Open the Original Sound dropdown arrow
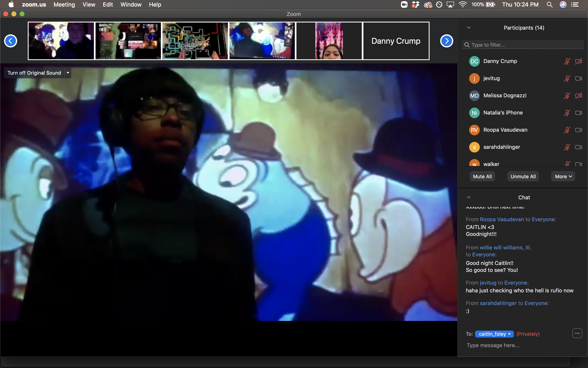Image resolution: width=588 pixels, height=368 pixels. (x=68, y=73)
